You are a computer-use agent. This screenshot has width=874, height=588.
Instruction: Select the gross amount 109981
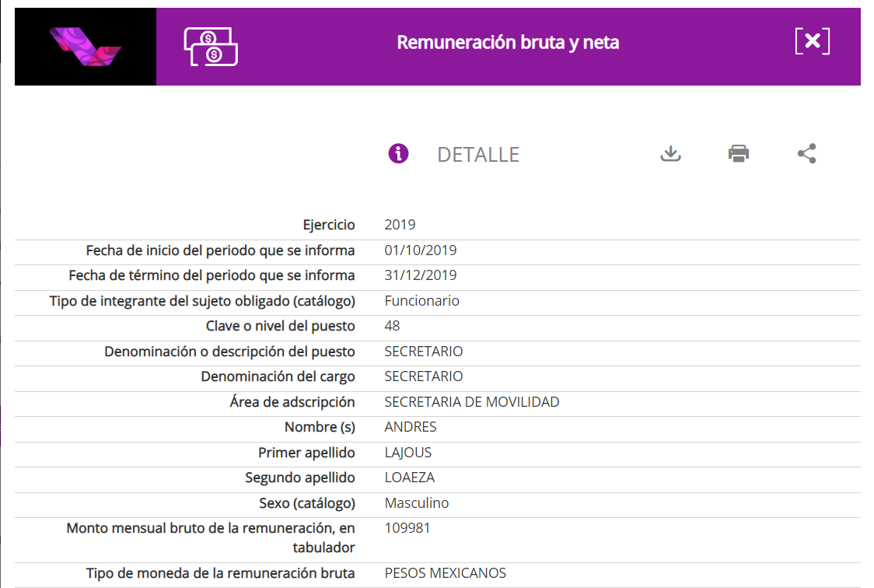(x=407, y=528)
